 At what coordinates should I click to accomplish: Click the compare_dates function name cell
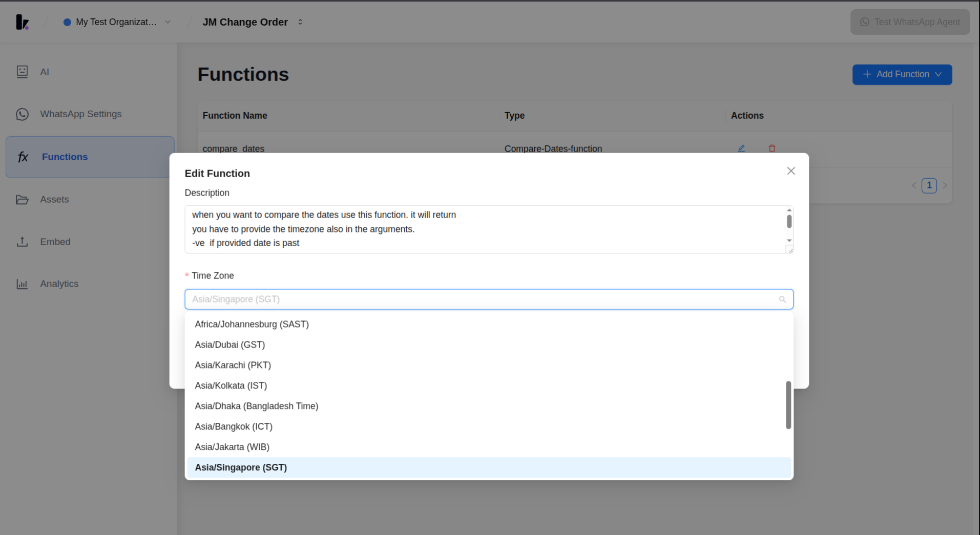pyautogui.click(x=233, y=148)
